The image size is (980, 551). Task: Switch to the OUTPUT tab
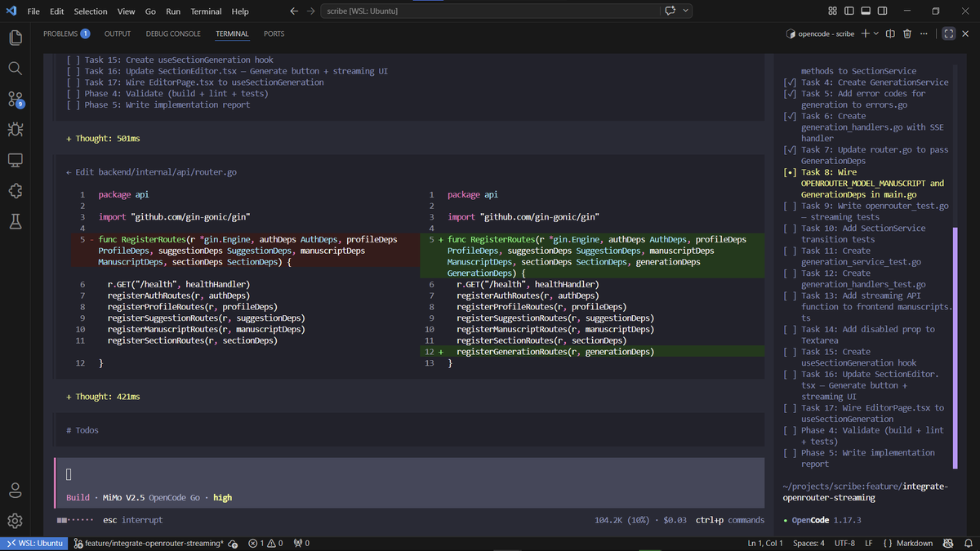[x=118, y=33]
